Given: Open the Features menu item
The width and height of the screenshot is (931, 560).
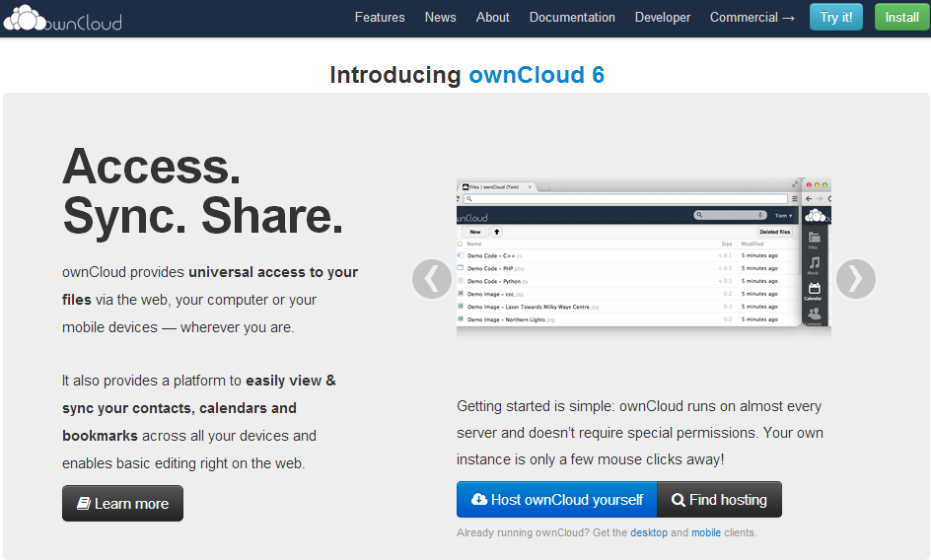Looking at the screenshot, I should (380, 17).
